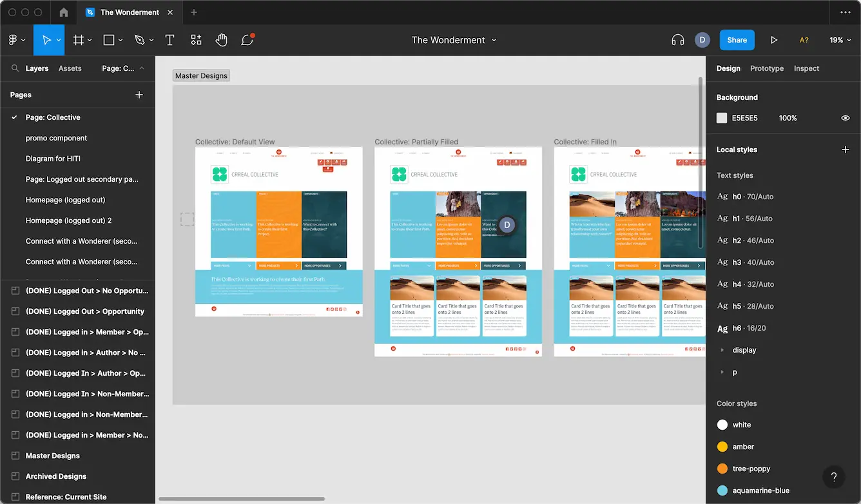
Task: Present the prototype with play icon
Action: (x=774, y=40)
